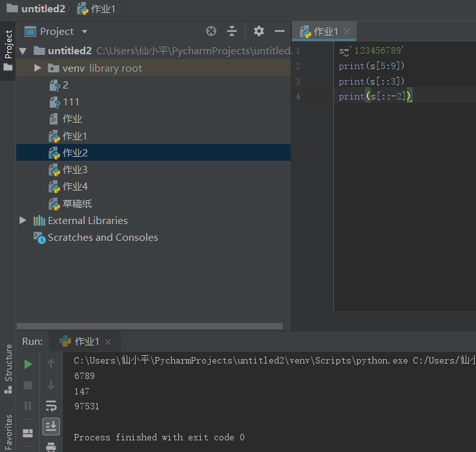The height and width of the screenshot is (452, 476).
Task: Toggle soft-wrap in the Run console
Action: click(x=51, y=406)
